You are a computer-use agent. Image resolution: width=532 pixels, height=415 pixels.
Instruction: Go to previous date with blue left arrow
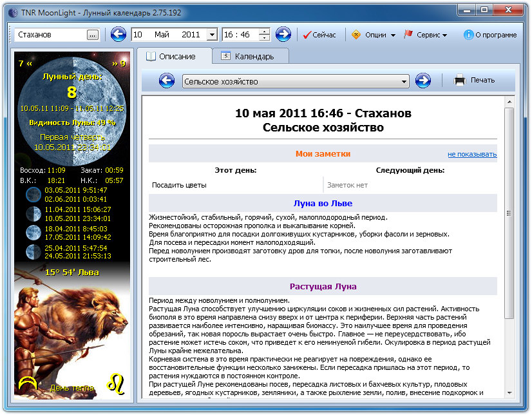coord(118,34)
